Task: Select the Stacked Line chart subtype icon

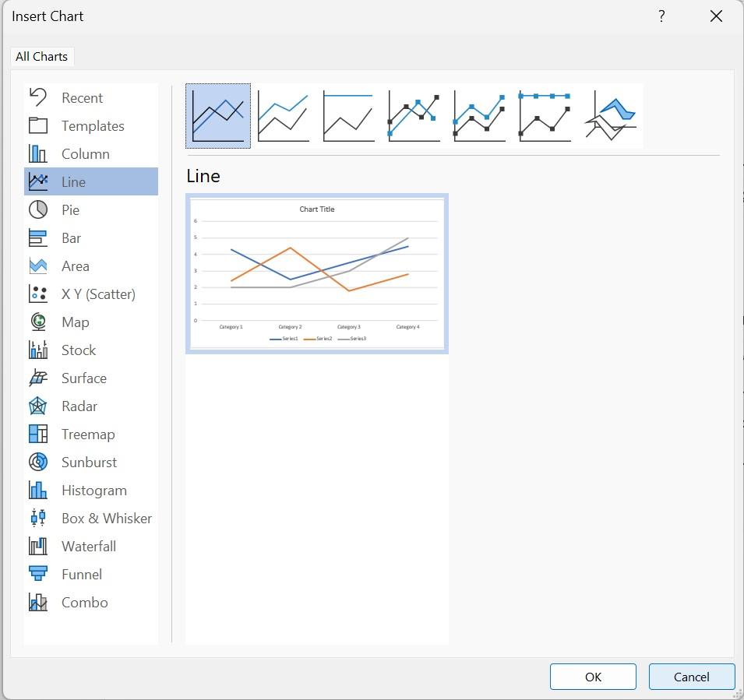Action: tap(284, 116)
